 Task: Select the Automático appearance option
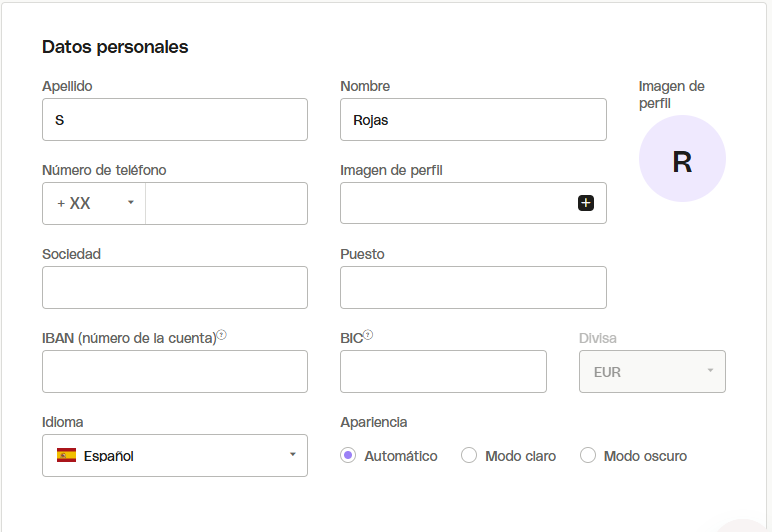coord(348,456)
